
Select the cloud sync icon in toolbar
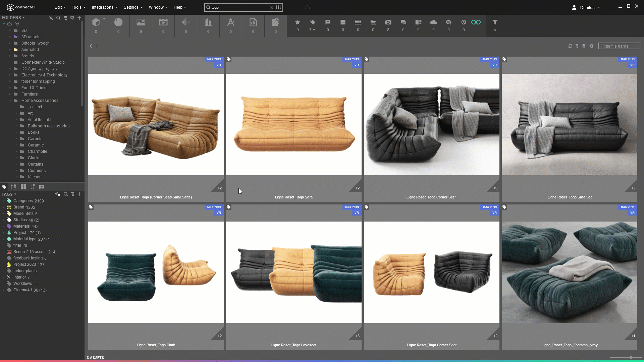click(433, 22)
